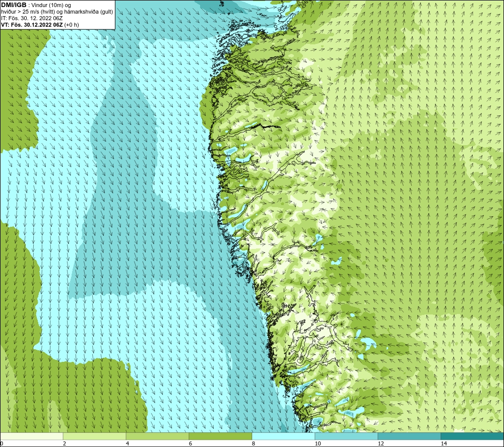This screenshot has width=504, height=447.
Task: Click the 12–14 m/s darker teal legend swatch
Action: click(x=409, y=436)
